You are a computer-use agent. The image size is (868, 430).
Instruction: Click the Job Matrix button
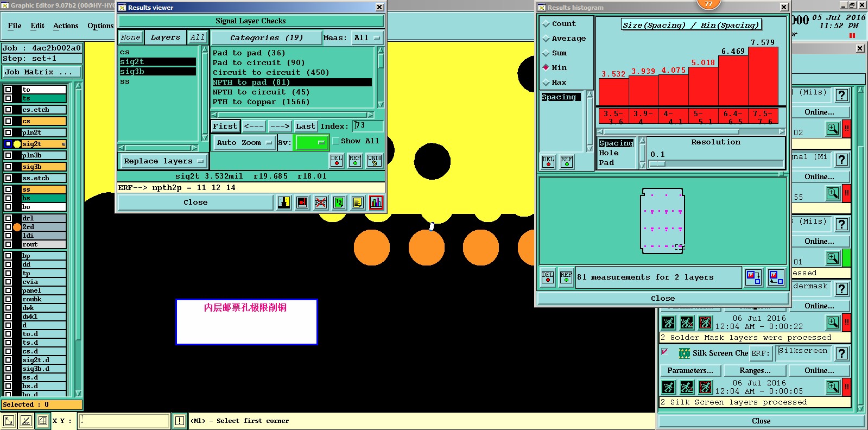(x=42, y=72)
